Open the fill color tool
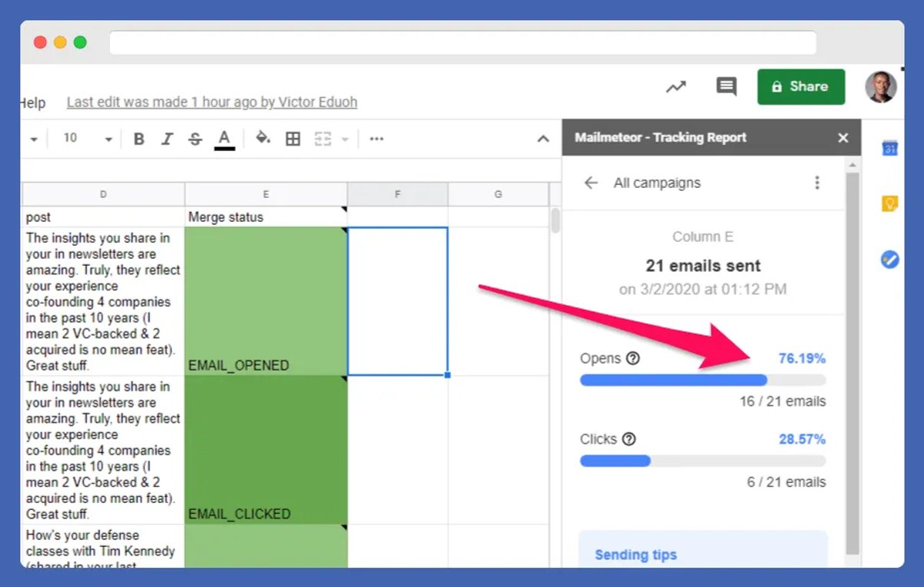Viewport: 924px width, 587px height. coord(263,139)
